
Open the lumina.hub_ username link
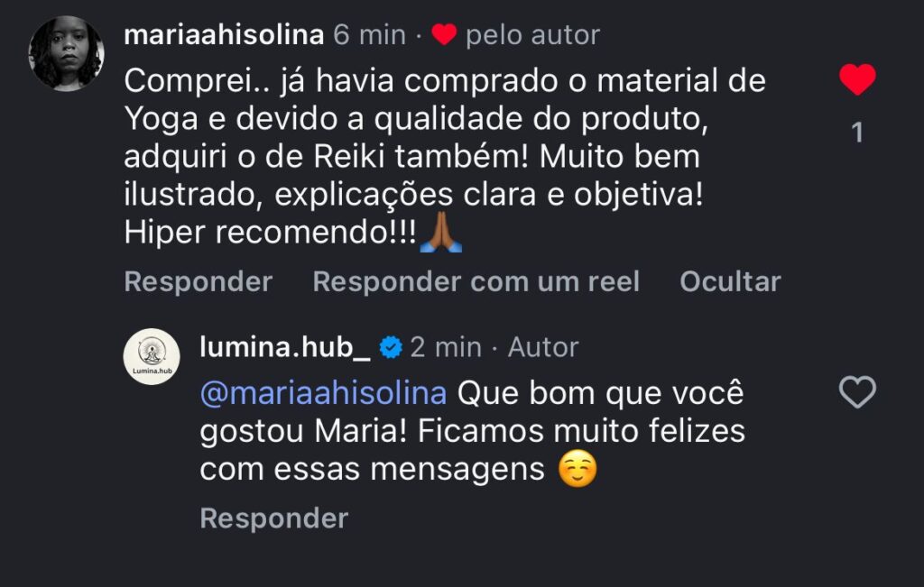click(x=285, y=347)
